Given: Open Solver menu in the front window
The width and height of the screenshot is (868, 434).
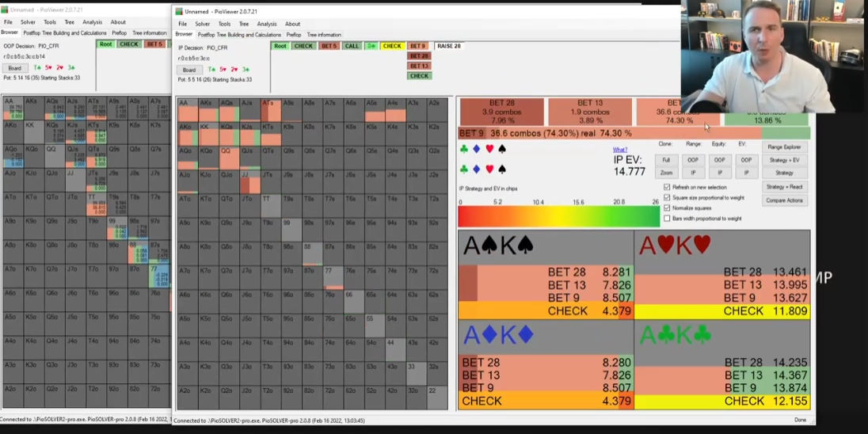Looking at the screenshot, I should (202, 24).
